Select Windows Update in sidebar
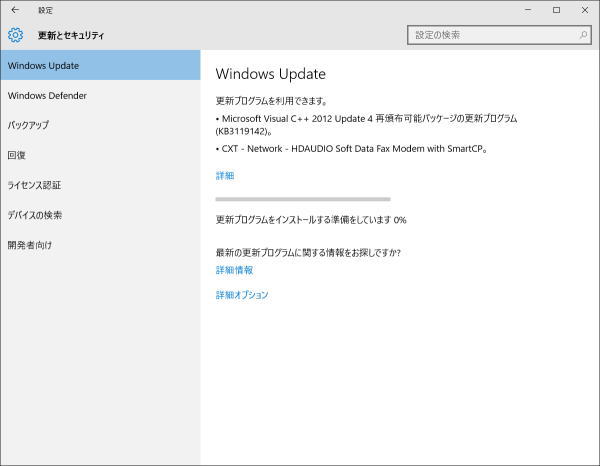This screenshot has width=600, height=466. tap(100, 65)
